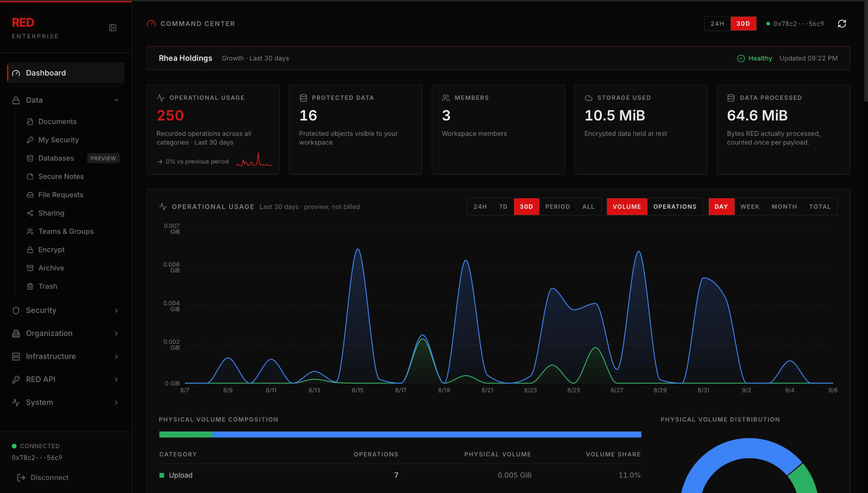Click the Rhea Holdings workspace name
This screenshot has width=868, height=493.
185,58
